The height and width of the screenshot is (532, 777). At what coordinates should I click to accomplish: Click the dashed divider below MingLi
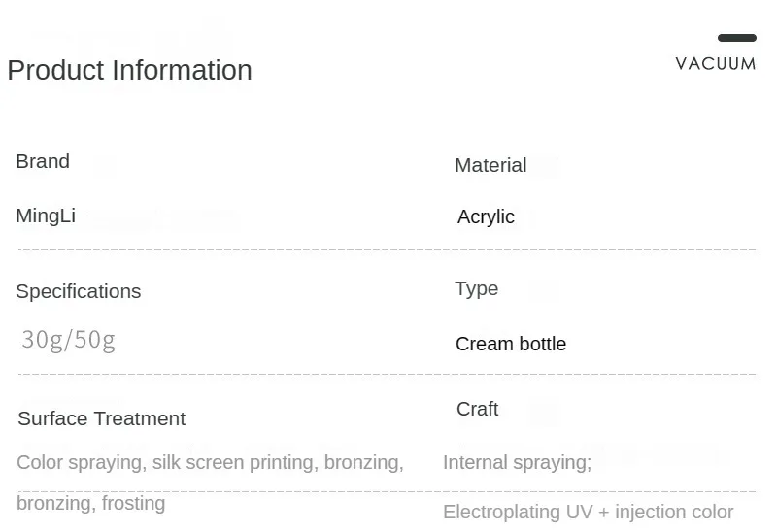coord(387,249)
